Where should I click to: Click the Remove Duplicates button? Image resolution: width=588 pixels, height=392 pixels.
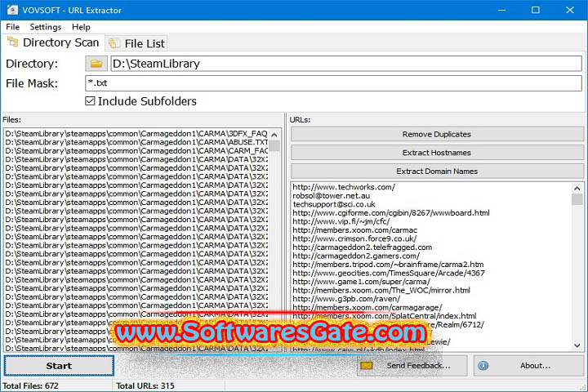click(437, 134)
